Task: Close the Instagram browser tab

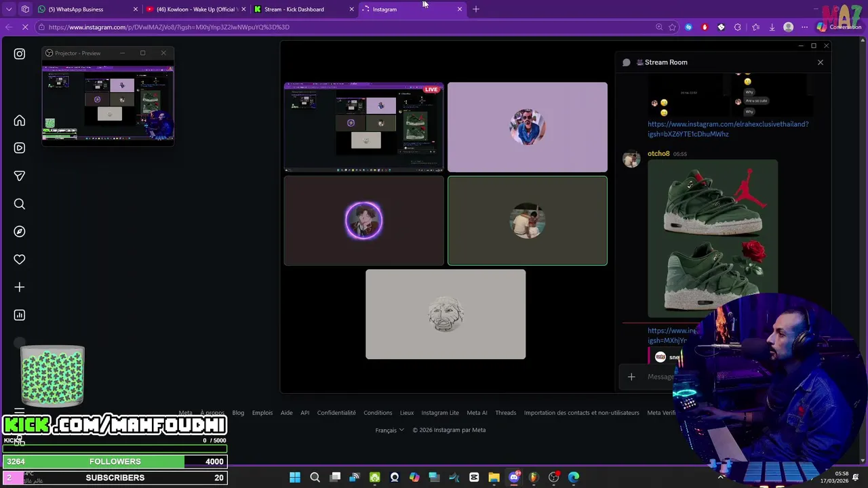Action: 460,9
